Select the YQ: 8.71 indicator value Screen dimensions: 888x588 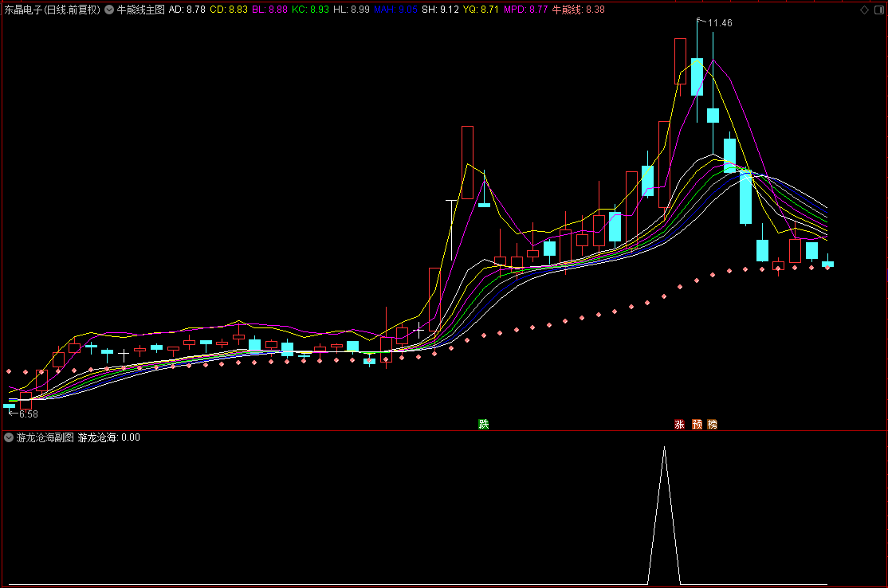pos(481,10)
